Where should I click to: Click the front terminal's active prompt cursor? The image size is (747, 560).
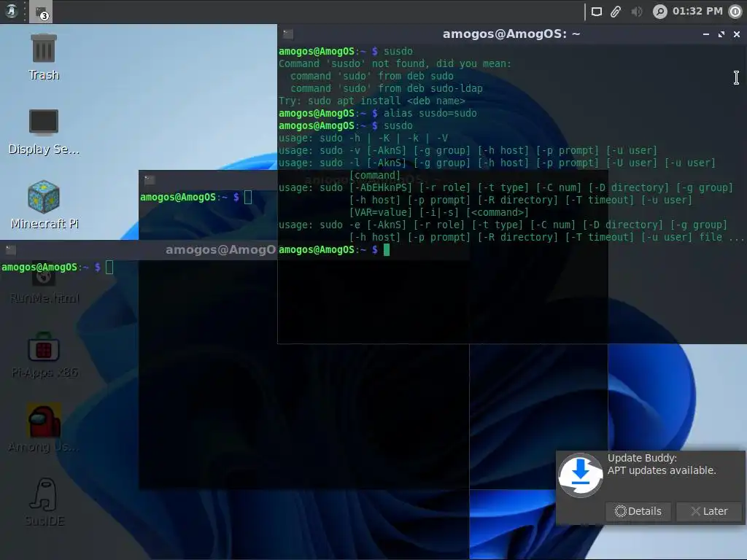tap(387, 249)
